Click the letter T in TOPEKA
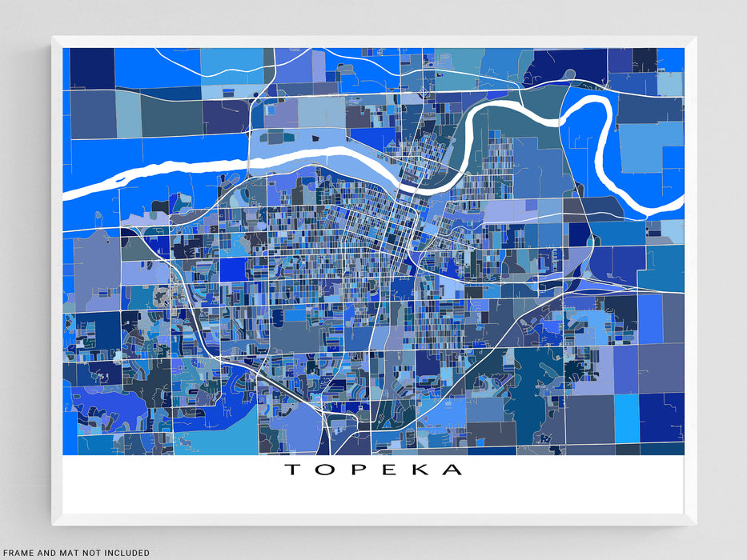The image size is (747, 560). tap(293, 470)
